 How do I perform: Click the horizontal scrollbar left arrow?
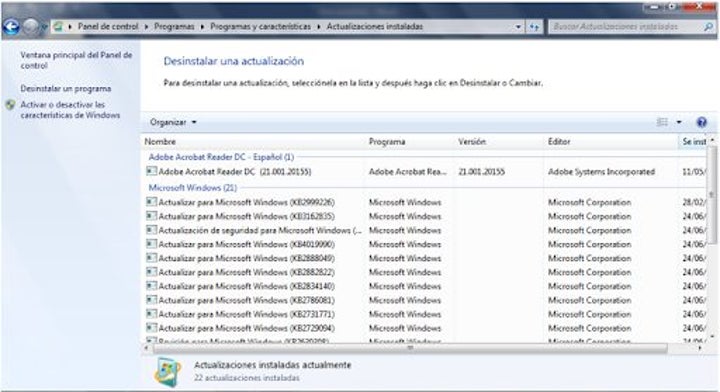coord(146,348)
